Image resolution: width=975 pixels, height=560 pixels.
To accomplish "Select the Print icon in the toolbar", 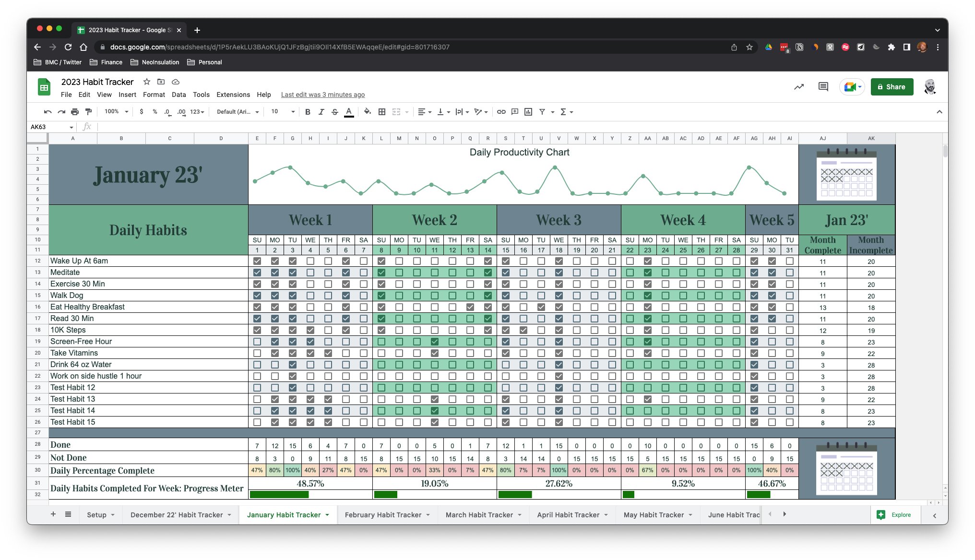I will click(75, 111).
